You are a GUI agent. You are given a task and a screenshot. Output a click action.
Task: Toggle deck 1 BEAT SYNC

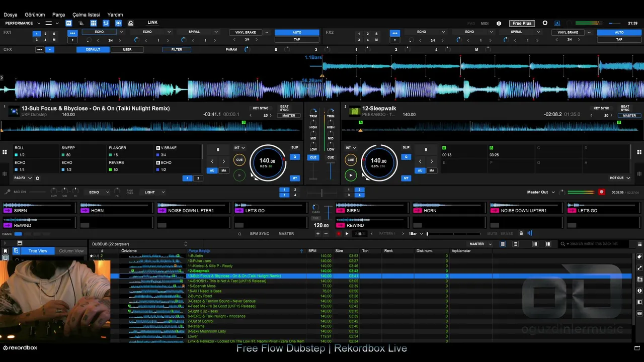284,108
